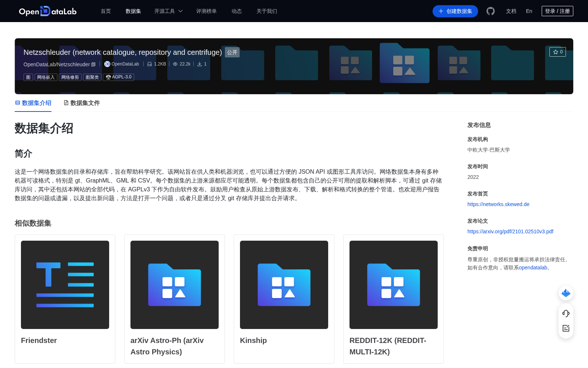
Task: Click the OpenDataLab logo
Action: [48, 11]
